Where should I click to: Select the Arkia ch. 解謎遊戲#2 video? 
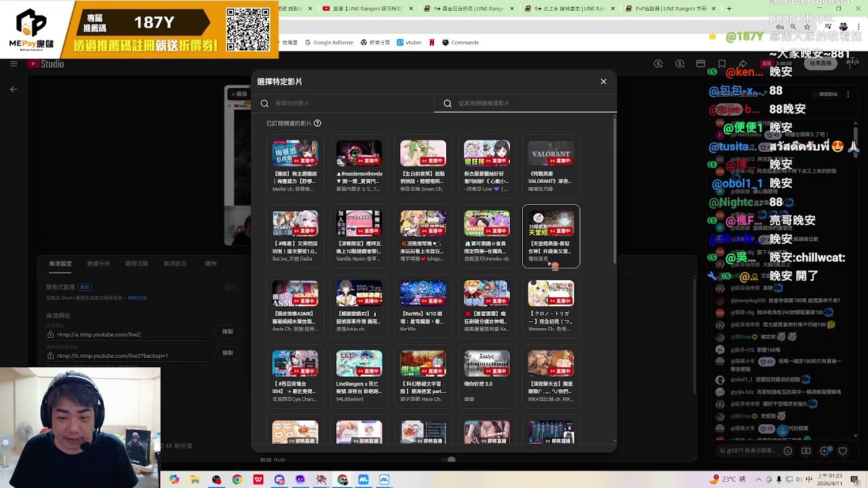(x=359, y=306)
